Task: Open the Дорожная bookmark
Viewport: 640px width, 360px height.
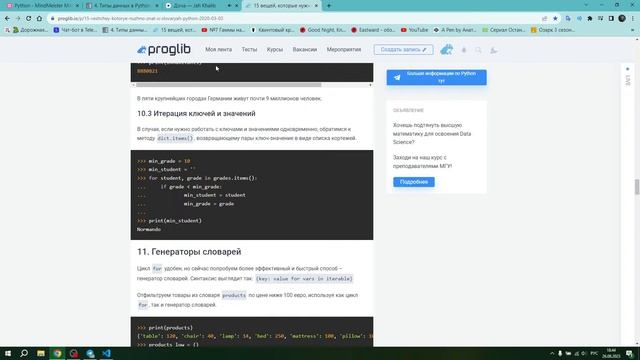Action: coord(31,30)
